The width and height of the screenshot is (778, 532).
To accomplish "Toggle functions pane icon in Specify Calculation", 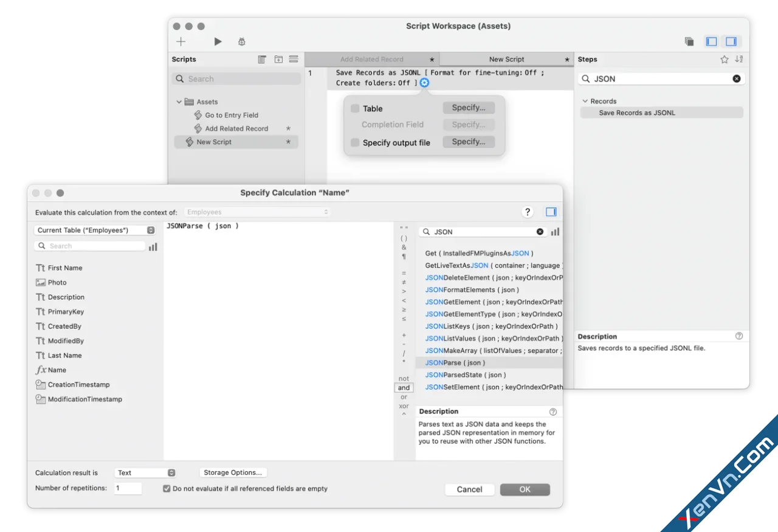I will pyautogui.click(x=551, y=212).
